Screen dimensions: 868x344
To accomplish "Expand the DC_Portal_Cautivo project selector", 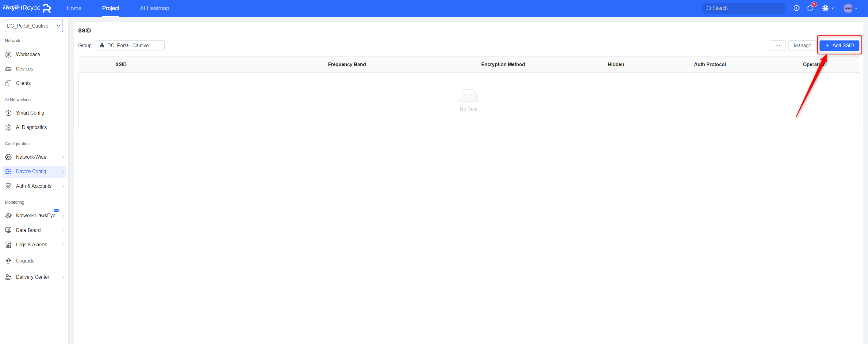I will point(34,26).
